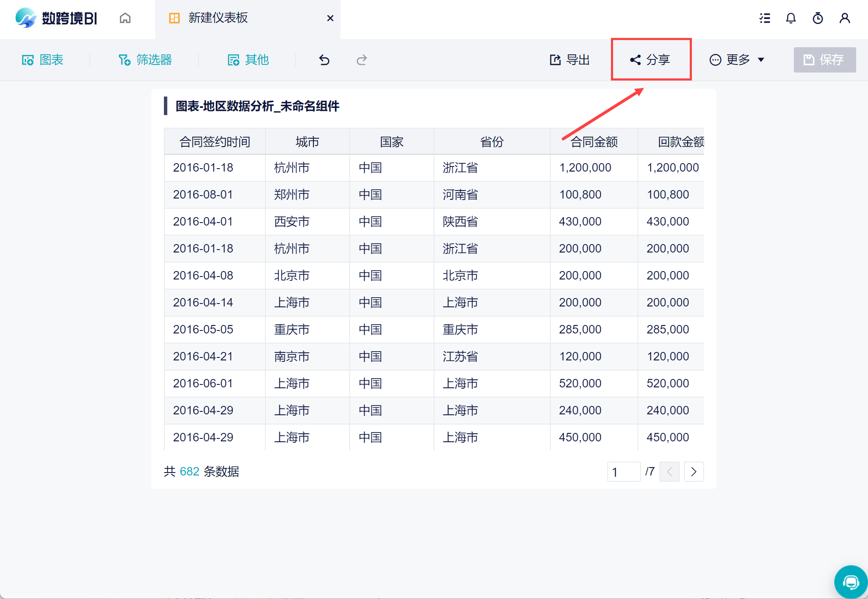Click the timer clock icon

coord(818,18)
